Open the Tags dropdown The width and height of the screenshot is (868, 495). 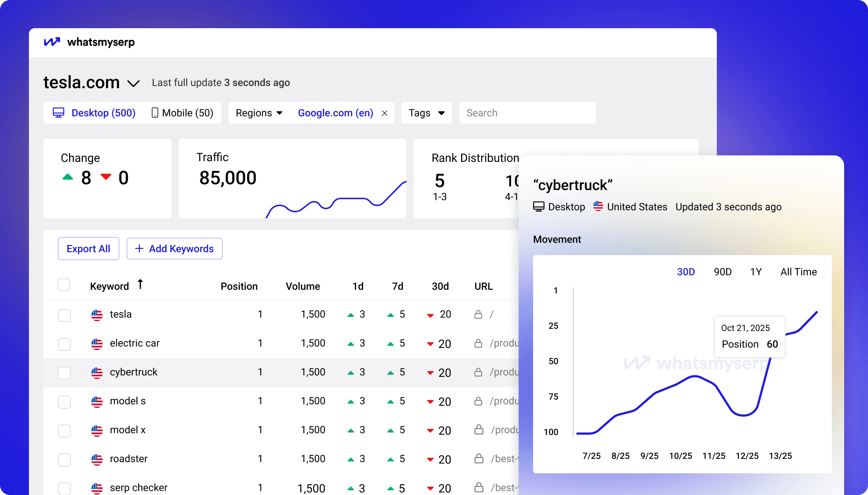[426, 113]
